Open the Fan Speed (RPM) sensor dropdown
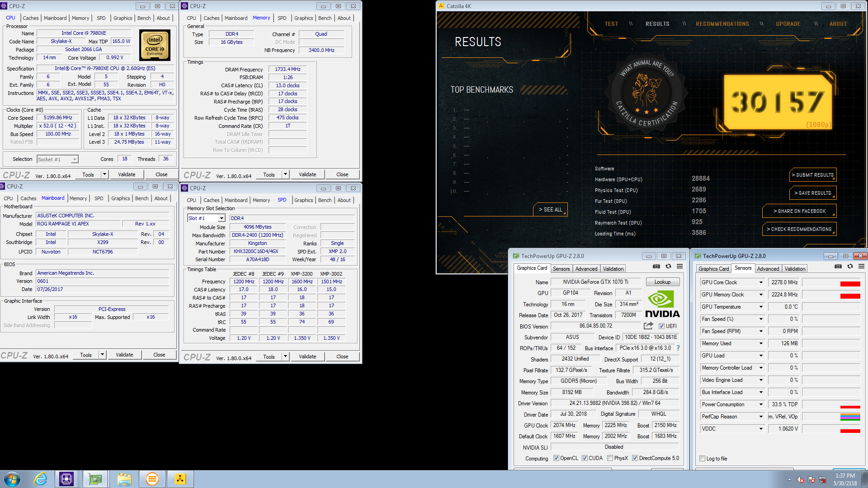 click(761, 331)
